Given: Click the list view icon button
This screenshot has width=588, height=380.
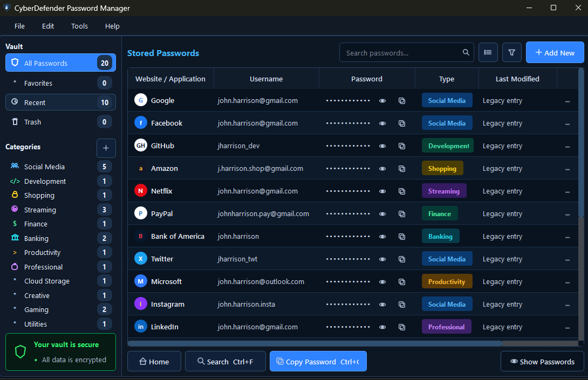Looking at the screenshot, I should [x=488, y=52].
